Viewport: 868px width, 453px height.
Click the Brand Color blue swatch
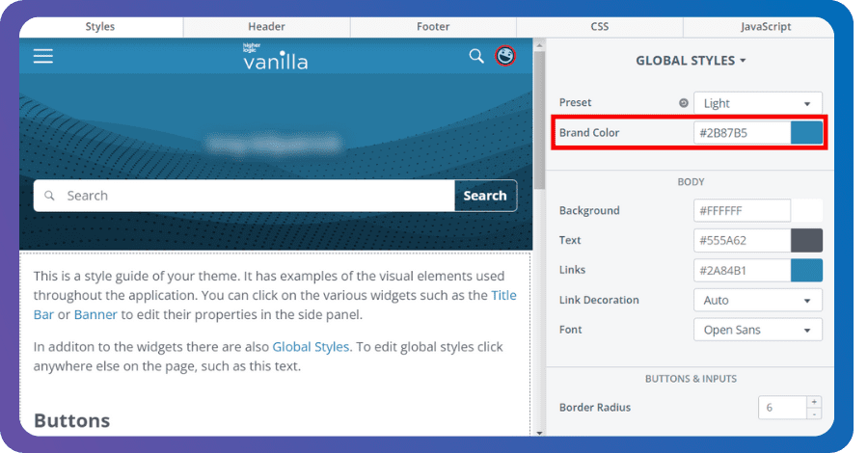[806, 133]
